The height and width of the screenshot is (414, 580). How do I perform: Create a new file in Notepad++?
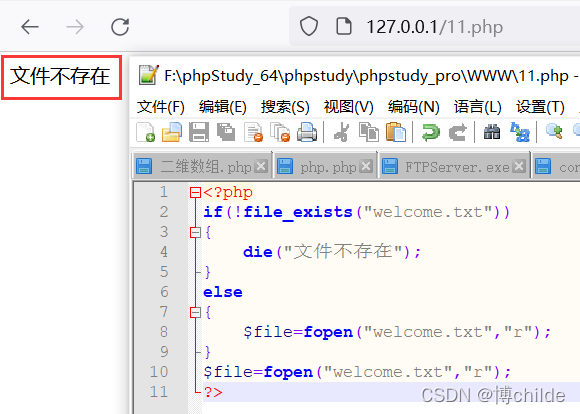(x=145, y=132)
